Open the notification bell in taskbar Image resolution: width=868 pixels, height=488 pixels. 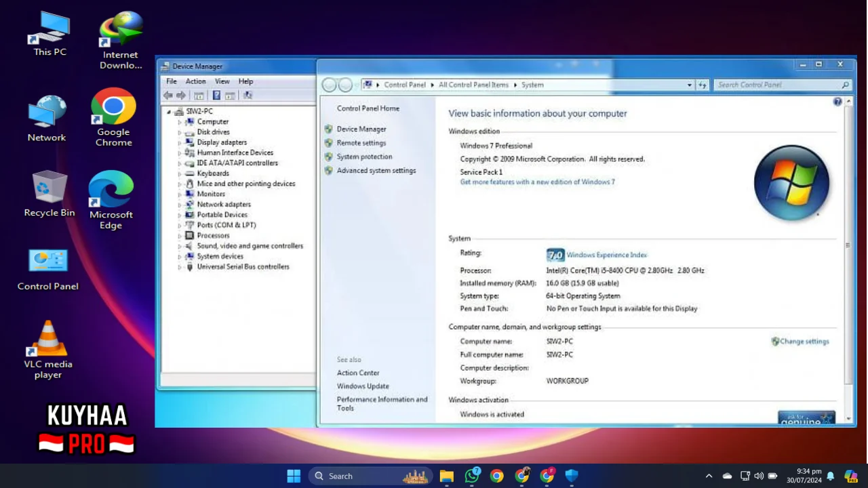[x=831, y=476]
